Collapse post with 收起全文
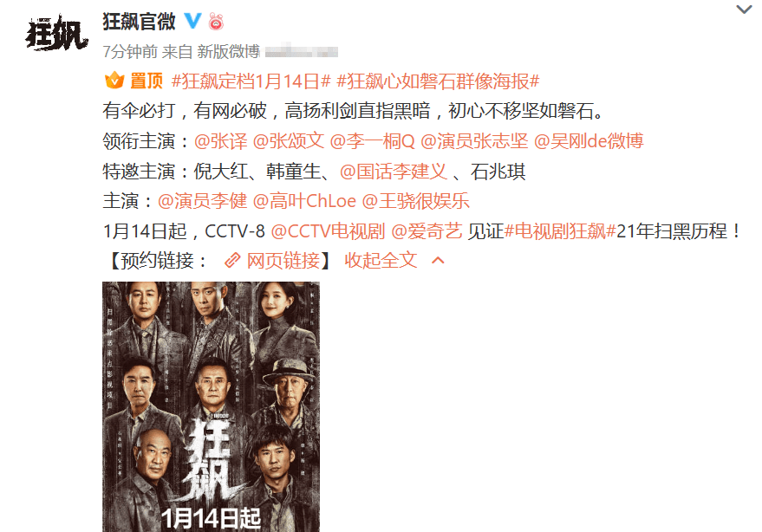Image resolution: width=762 pixels, height=532 pixels. pos(381,261)
